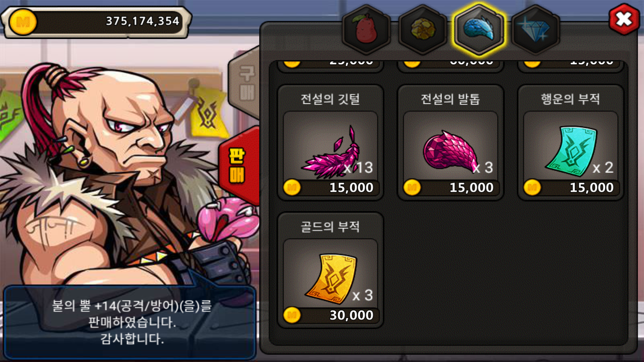
Task: Click the gold coin currency icon
Action: pos(23,22)
